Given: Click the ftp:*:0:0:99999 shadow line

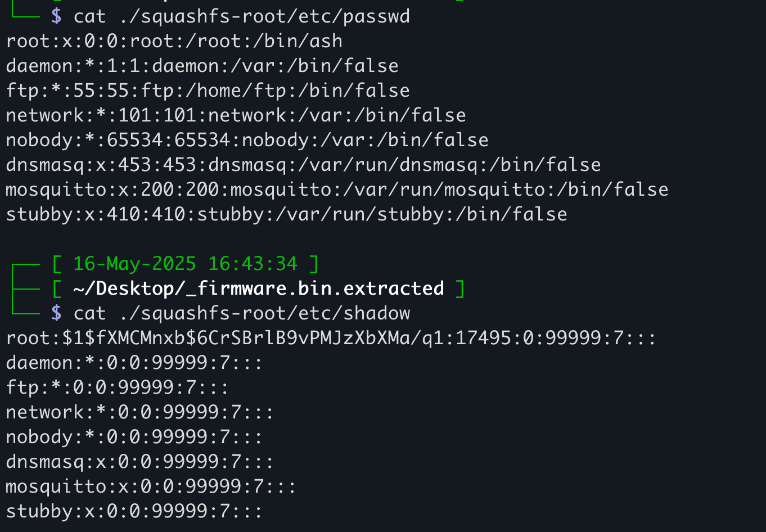Looking at the screenshot, I should [118, 387].
